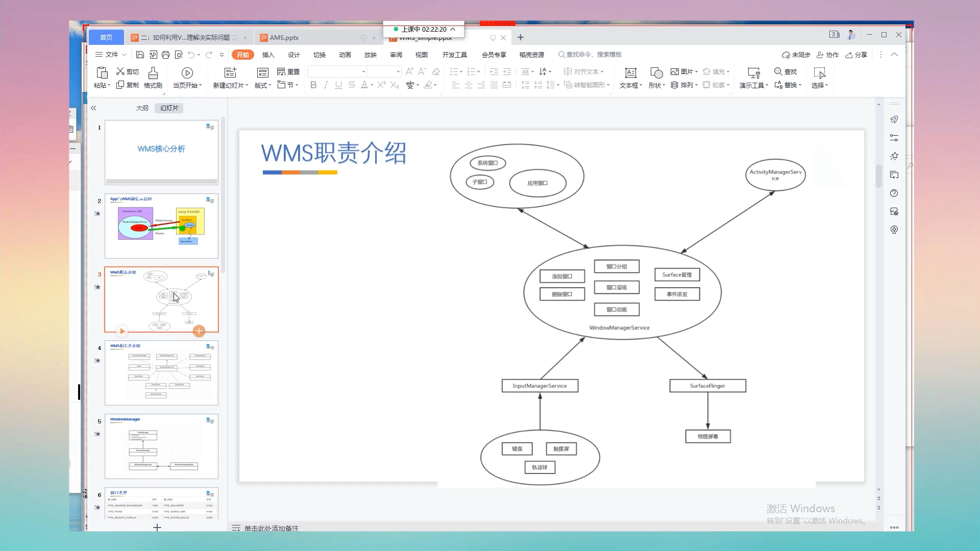Viewport: 980px width, 551px height.
Task: Toggle Underline formatting
Action: tap(338, 85)
